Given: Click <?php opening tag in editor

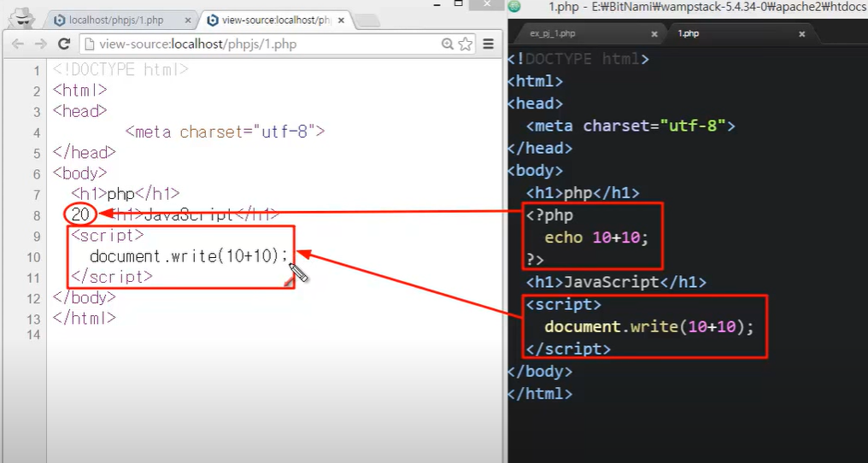Looking at the screenshot, I should (x=549, y=215).
